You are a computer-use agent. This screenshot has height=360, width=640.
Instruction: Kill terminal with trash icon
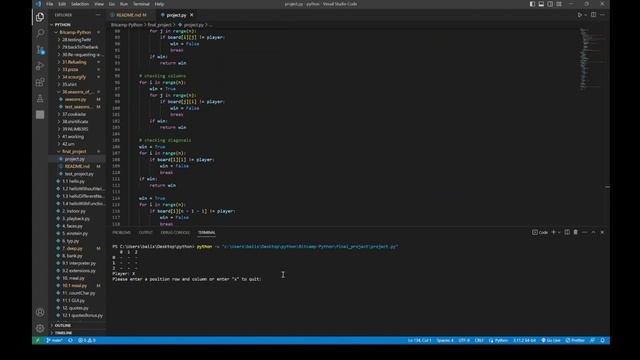(x=576, y=232)
